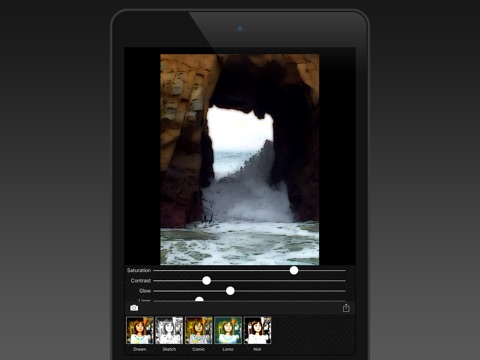
Task: Click the Glow label text
Action: (145, 291)
